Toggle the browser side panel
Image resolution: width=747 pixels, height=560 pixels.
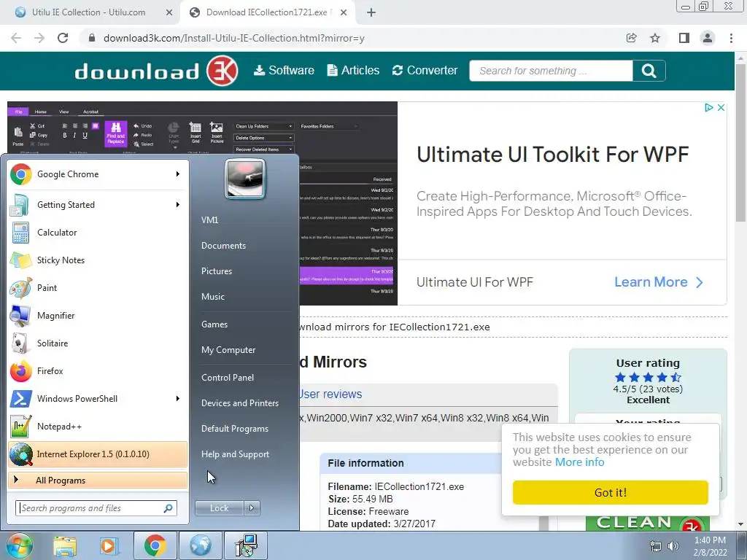point(684,38)
